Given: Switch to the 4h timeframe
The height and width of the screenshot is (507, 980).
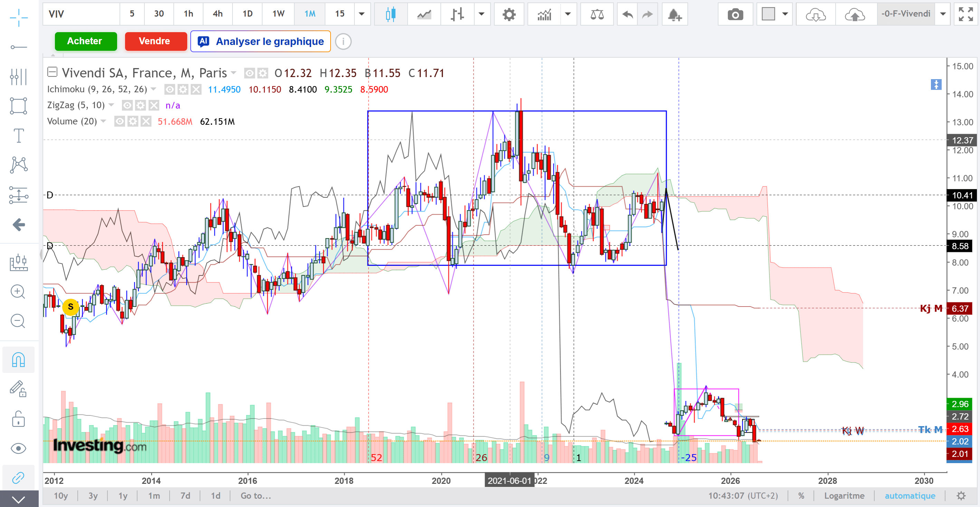Looking at the screenshot, I should [218, 14].
